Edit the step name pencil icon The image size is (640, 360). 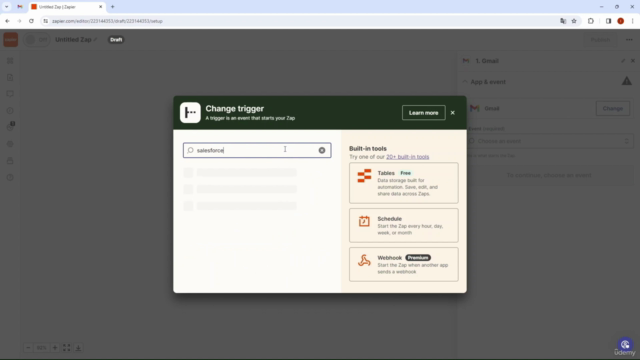(x=623, y=61)
